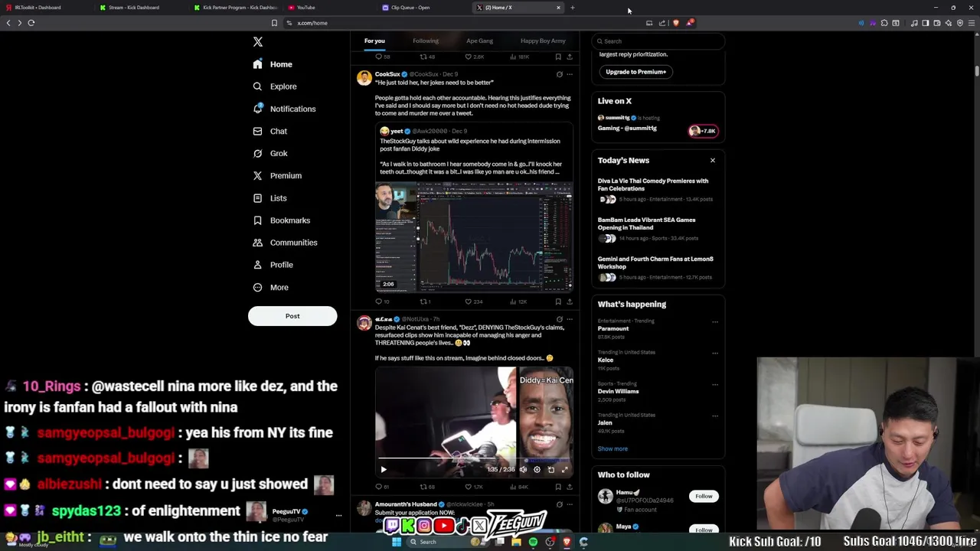
Task: Close Today's News panel
Action: [x=713, y=161]
